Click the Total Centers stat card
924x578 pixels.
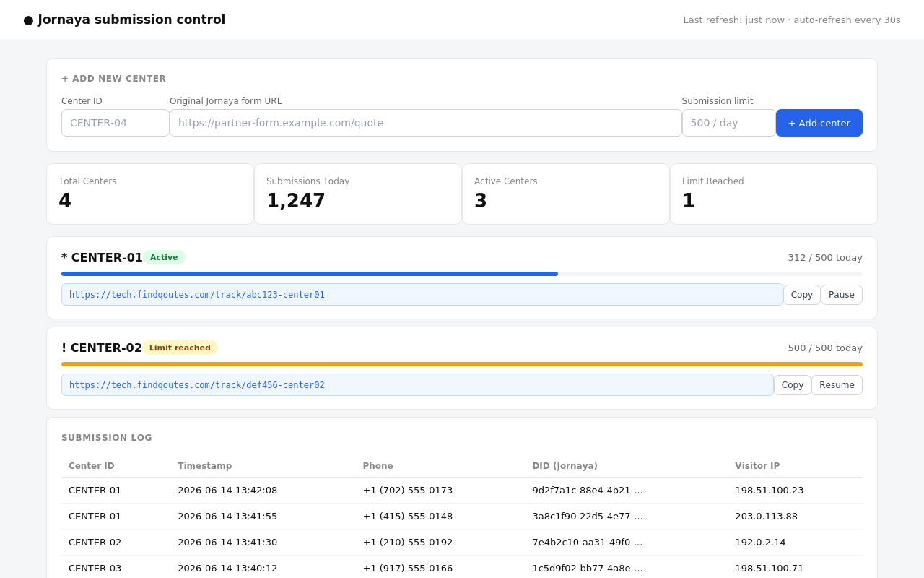point(150,194)
